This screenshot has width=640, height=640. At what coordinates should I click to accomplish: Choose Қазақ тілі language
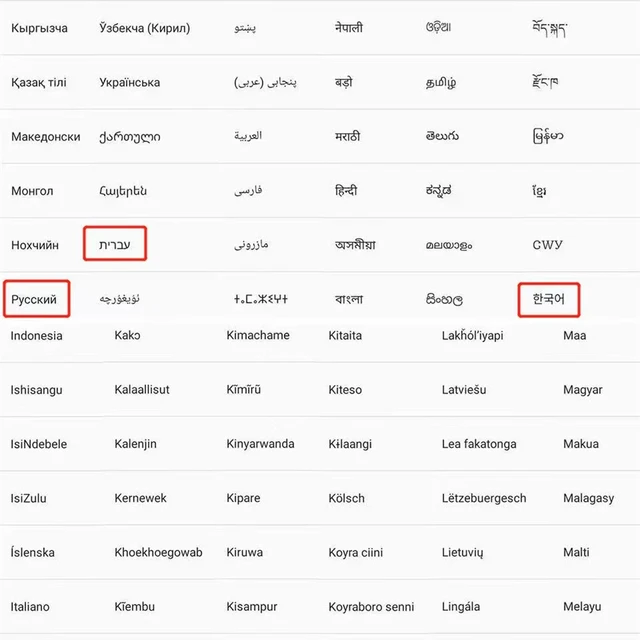[39, 82]
